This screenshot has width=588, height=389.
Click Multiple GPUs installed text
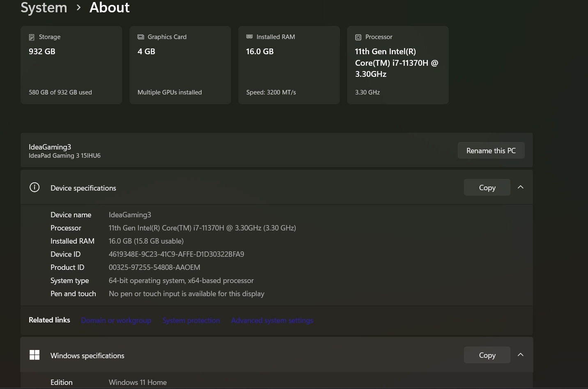pyautogui.click(x=170, y=92)
